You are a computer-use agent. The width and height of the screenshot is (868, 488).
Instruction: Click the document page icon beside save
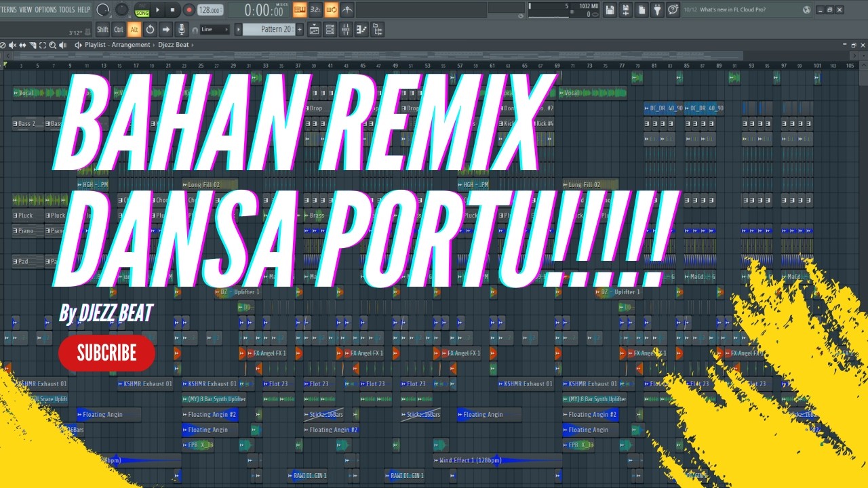point(642,9)
